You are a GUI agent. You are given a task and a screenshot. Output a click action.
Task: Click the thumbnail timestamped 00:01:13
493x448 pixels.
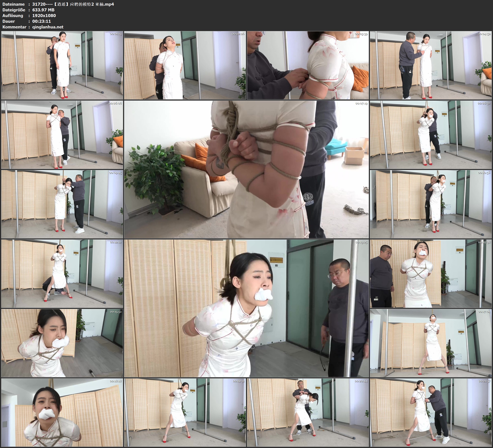(62, 65)
